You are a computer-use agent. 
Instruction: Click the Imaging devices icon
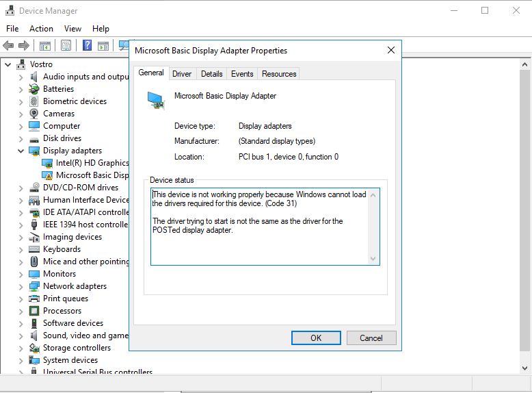point(34,237)
